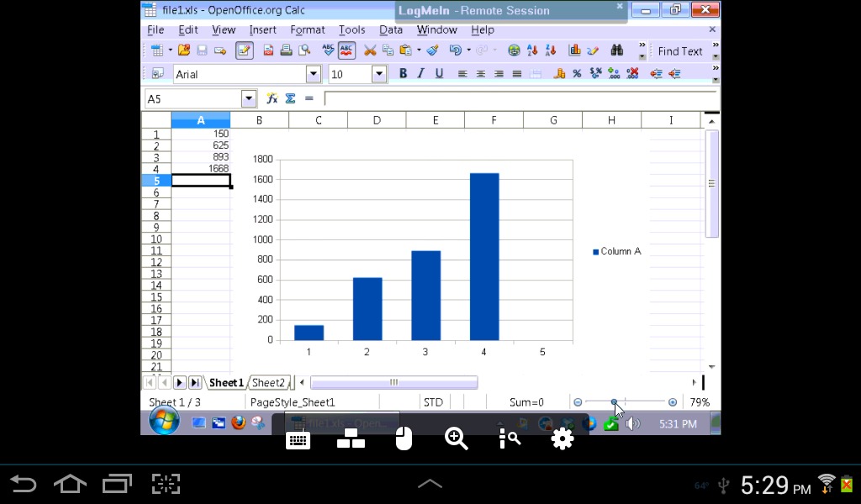
Task: Adjust the zoom slider handle
Action: [614, 402]
